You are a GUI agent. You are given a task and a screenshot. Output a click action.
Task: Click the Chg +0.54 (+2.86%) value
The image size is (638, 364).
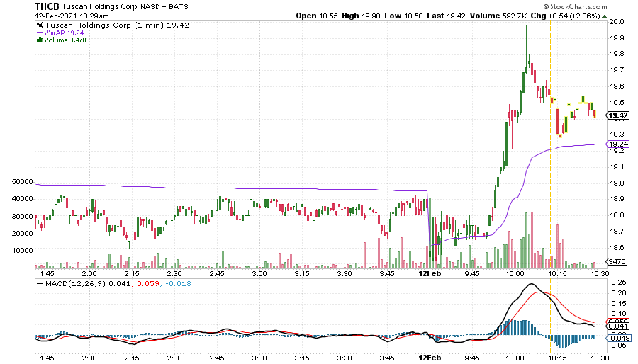coord(565,16)
